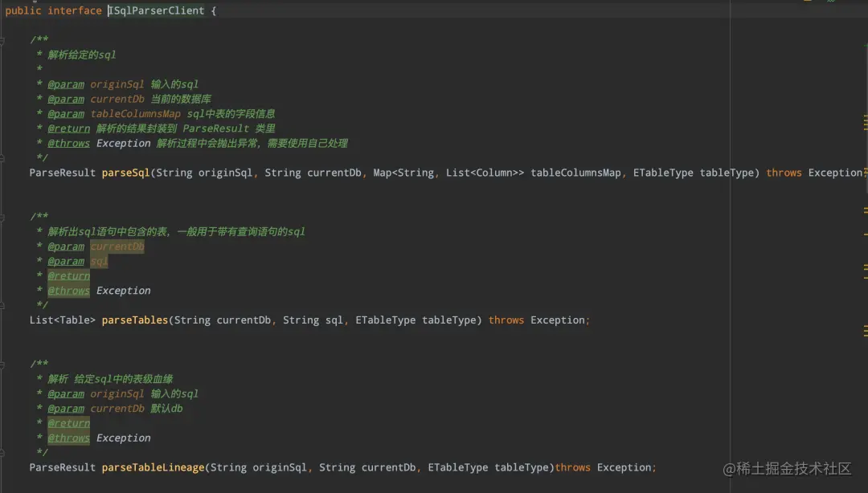Click the ParseResult type before parseTableLineage

click(x=63, y=467)
